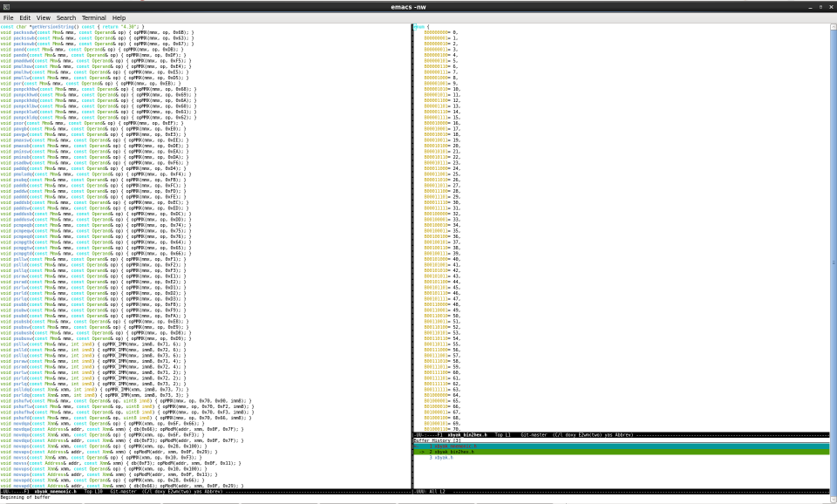Open the Edit menu
This screenshot has width=837, height=504.
(25, 17)
